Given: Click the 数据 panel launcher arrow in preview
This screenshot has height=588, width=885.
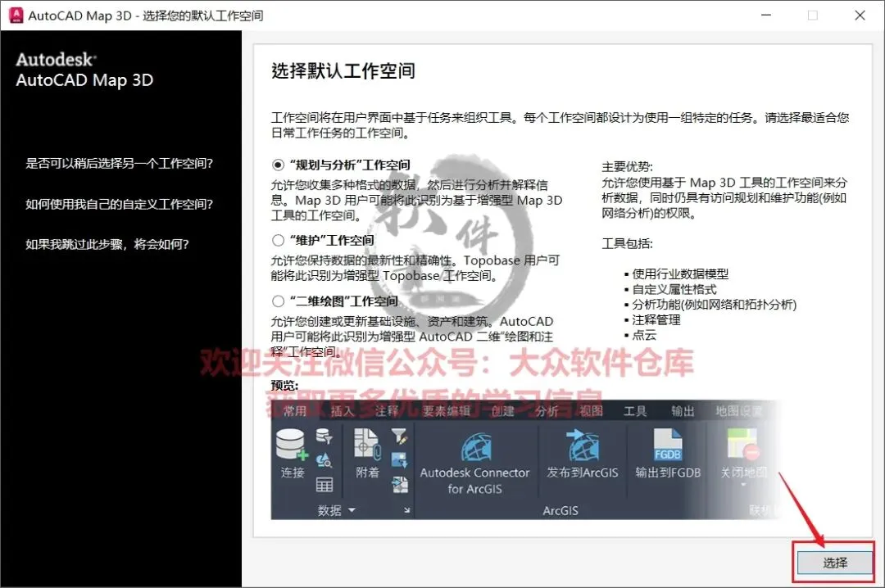Looking at the screenshot, I should [407, 510].
